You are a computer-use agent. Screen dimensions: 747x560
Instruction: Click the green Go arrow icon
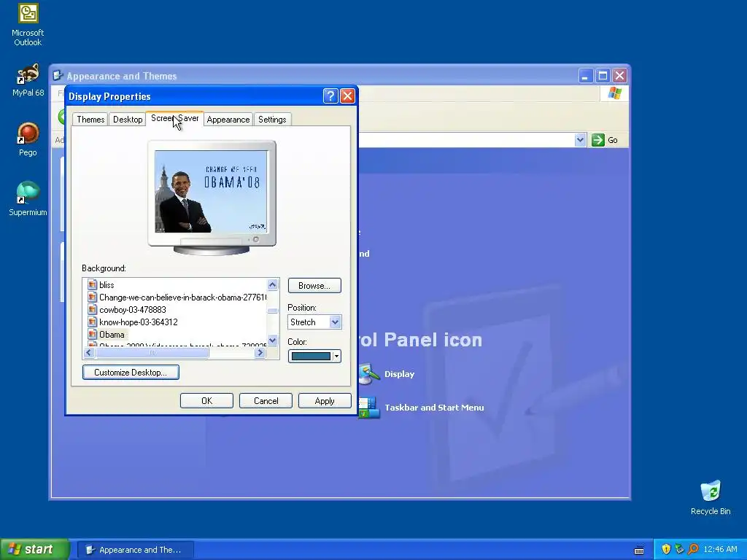click(x=597, y=140)
